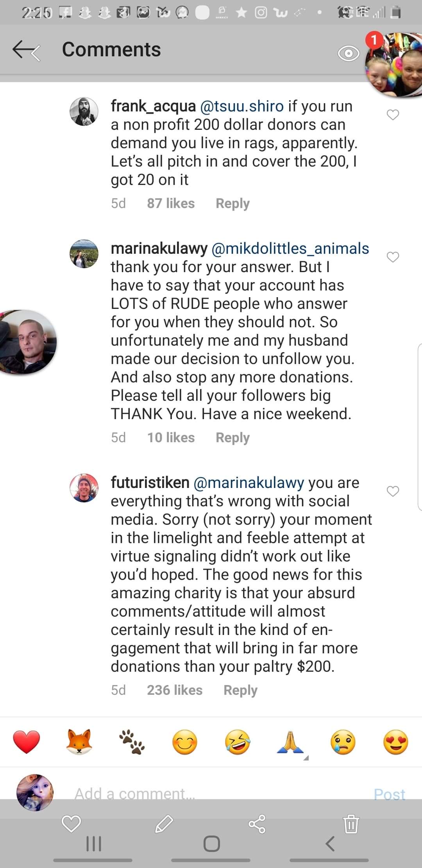Open frank_acqua's profile picture
This screenshot has height=868, width=422.
click(x=84, y=111)
